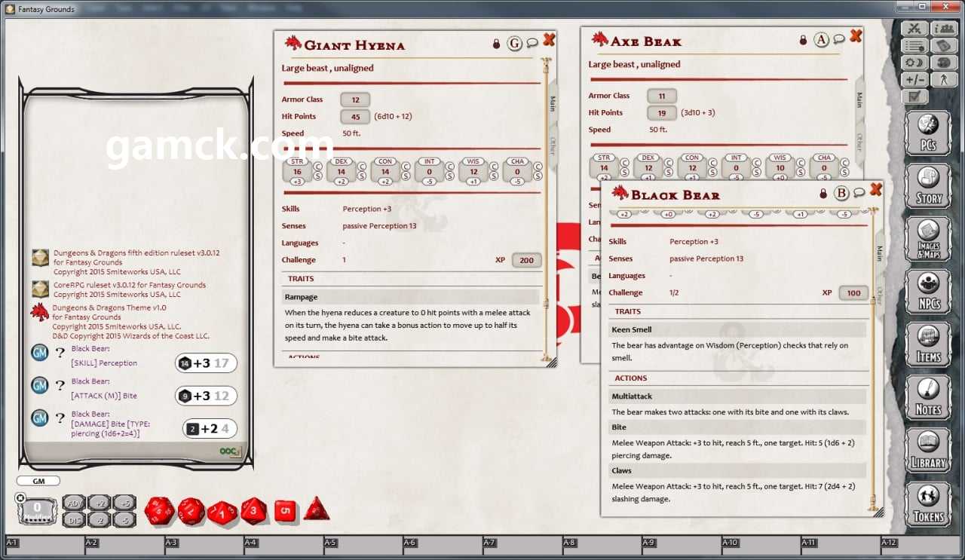This screenshot has height=560, width=965.
Task: Open the Combat Tracker crossed-swords icon
Action: click(914, 29)
